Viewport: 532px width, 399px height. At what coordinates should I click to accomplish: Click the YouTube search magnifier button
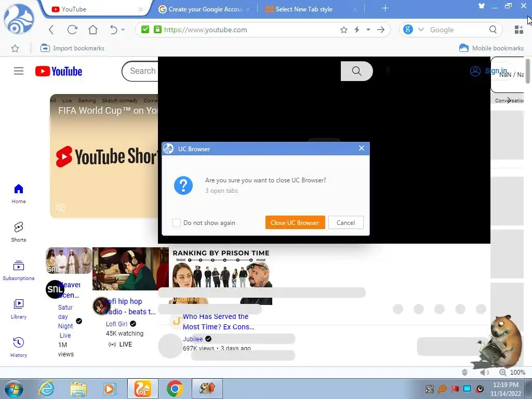[x=356, y=71]
